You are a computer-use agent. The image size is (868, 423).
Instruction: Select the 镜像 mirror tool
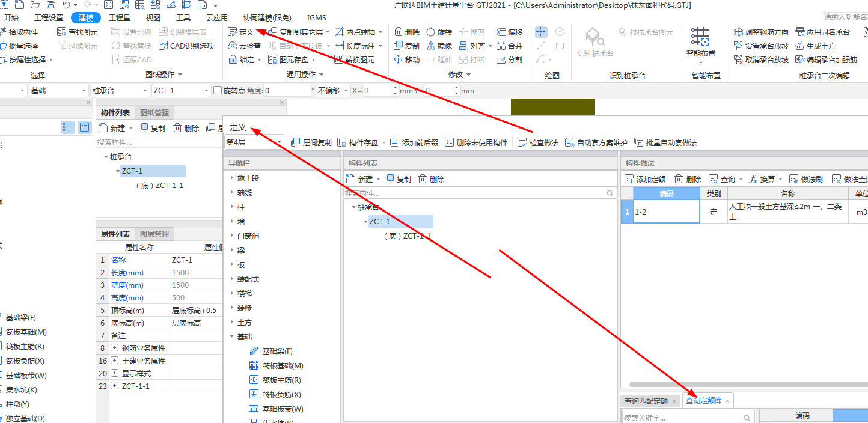point(439,46)
